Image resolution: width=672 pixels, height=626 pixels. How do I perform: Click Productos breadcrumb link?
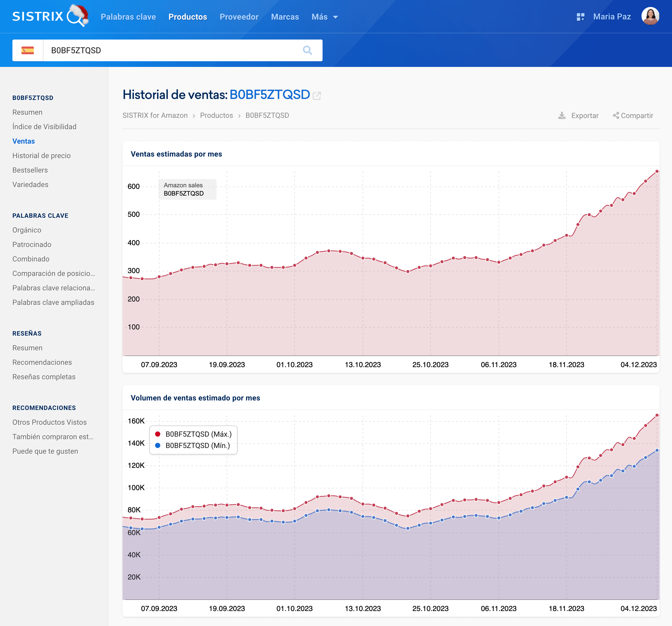tap(216, 115)
